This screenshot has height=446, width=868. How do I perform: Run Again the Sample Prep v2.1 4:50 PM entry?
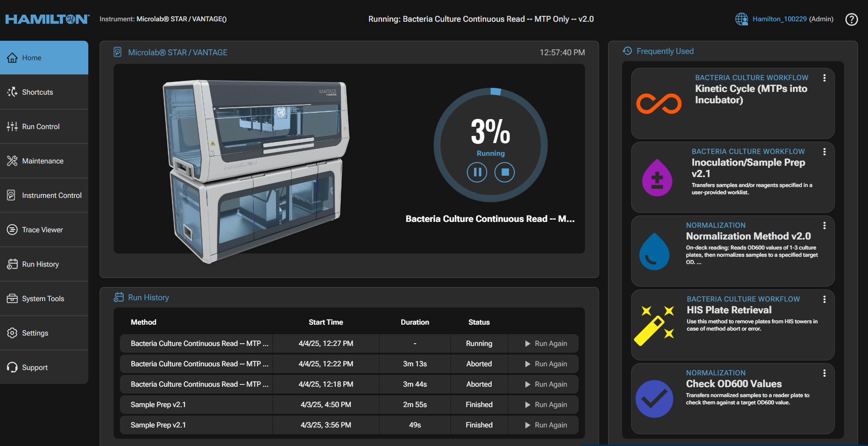(x=546, y=405)
